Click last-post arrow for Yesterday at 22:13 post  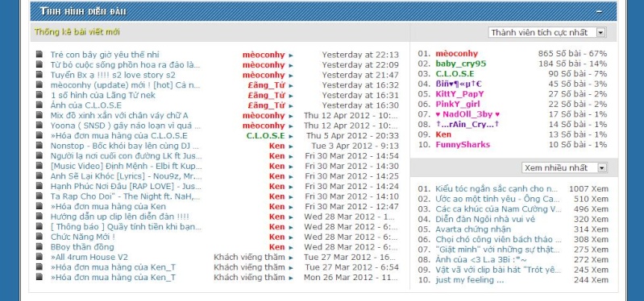tap(291, 56)
